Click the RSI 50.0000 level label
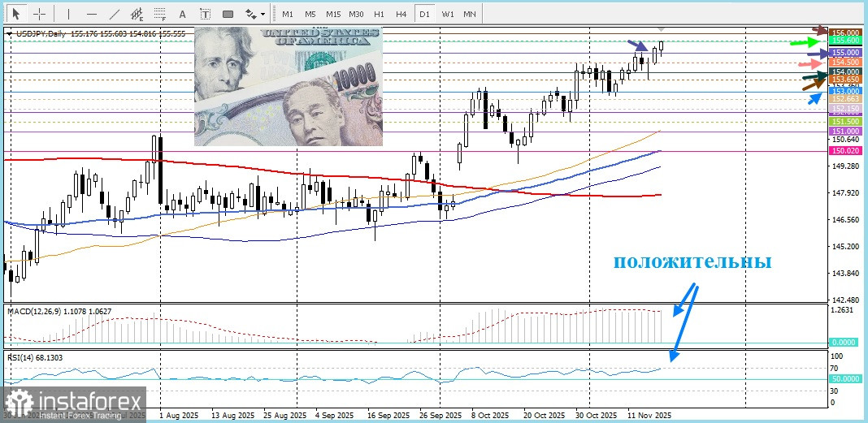The height and width of the screenshot is (423, 868). tap(844, 379)
